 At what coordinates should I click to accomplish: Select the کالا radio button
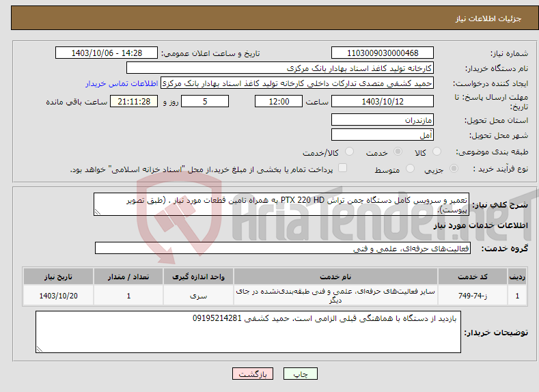point(437,152)
